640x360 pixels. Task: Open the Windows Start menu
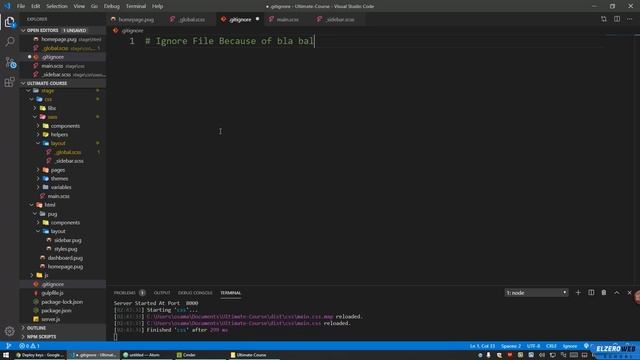pos(6,355)
